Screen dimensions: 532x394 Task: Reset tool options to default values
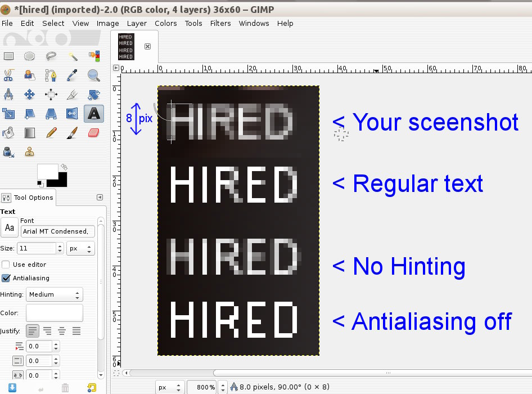click(92, 388)
